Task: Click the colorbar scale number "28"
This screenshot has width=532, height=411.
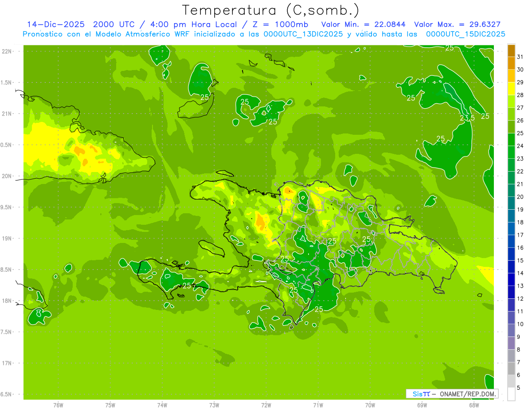Action: coord(520,95)
